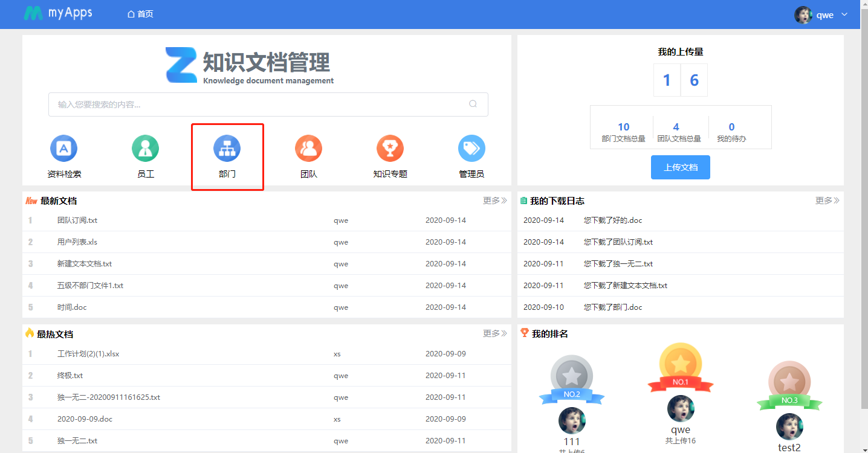The image size is (868, 453).
Task: Expand 更多 for 我的下载日志
Action: coord(827,201)
